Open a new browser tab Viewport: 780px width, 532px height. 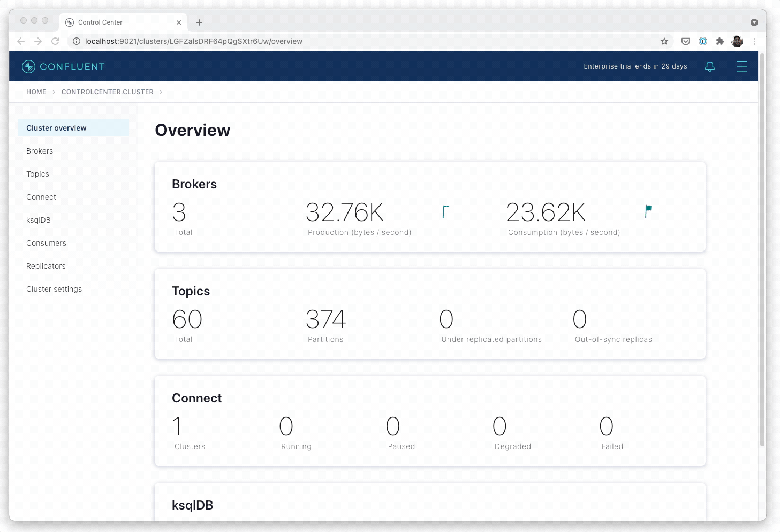(199, 22)
